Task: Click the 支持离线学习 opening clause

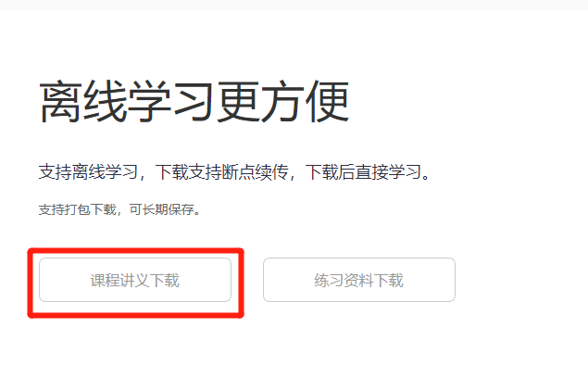Action: tap(88, 172)
